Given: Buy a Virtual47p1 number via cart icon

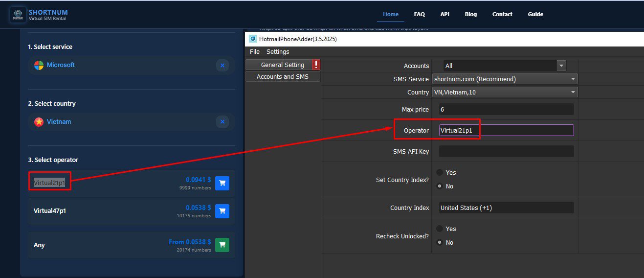Looking at the screenshot, I should point(222,211).
